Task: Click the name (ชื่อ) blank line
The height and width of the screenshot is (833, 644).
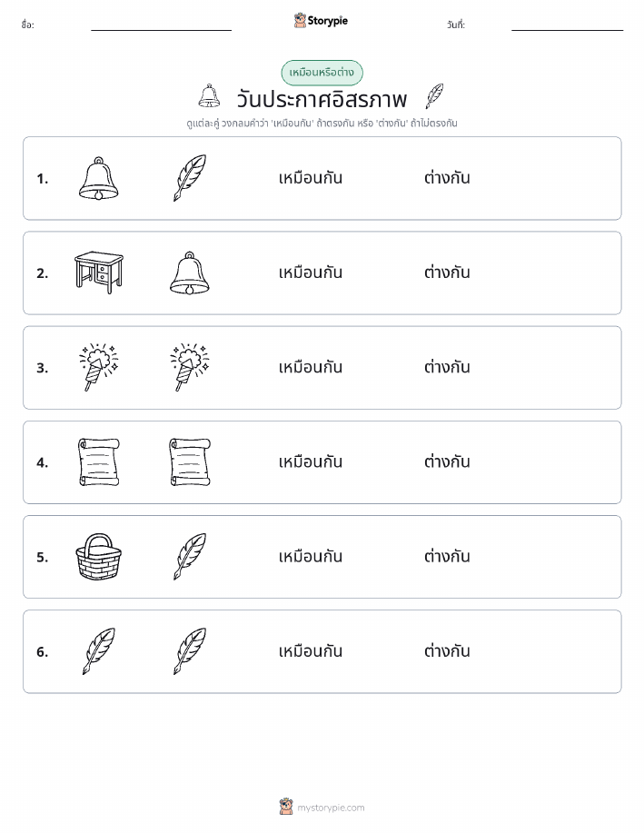Action: pos(161,30)
